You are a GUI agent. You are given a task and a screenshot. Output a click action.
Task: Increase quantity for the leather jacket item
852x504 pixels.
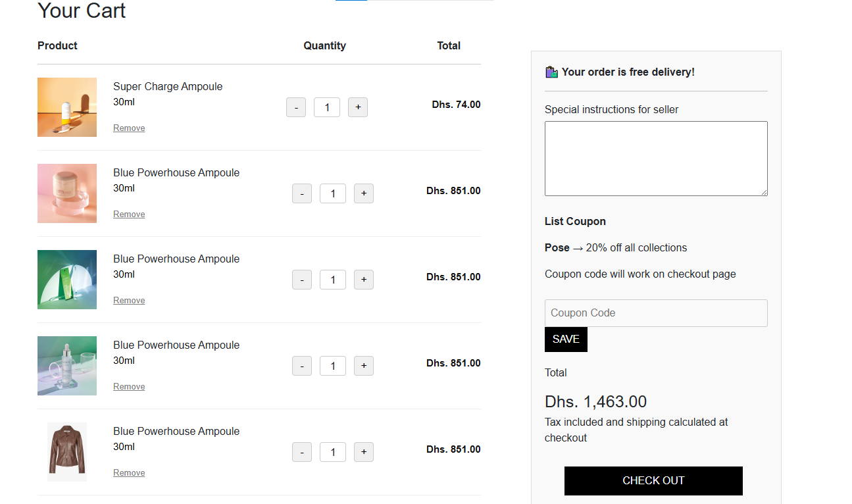[364, 452]
